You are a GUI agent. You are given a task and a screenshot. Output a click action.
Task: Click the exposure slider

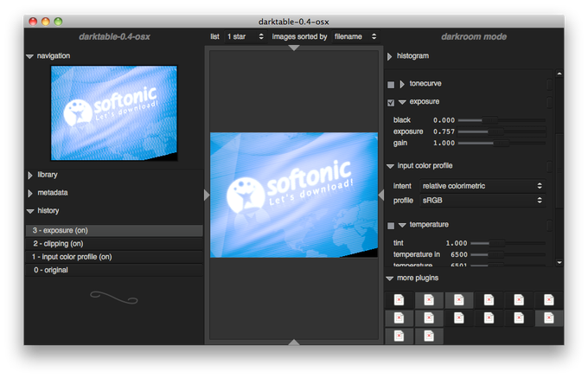pos(502,131)
